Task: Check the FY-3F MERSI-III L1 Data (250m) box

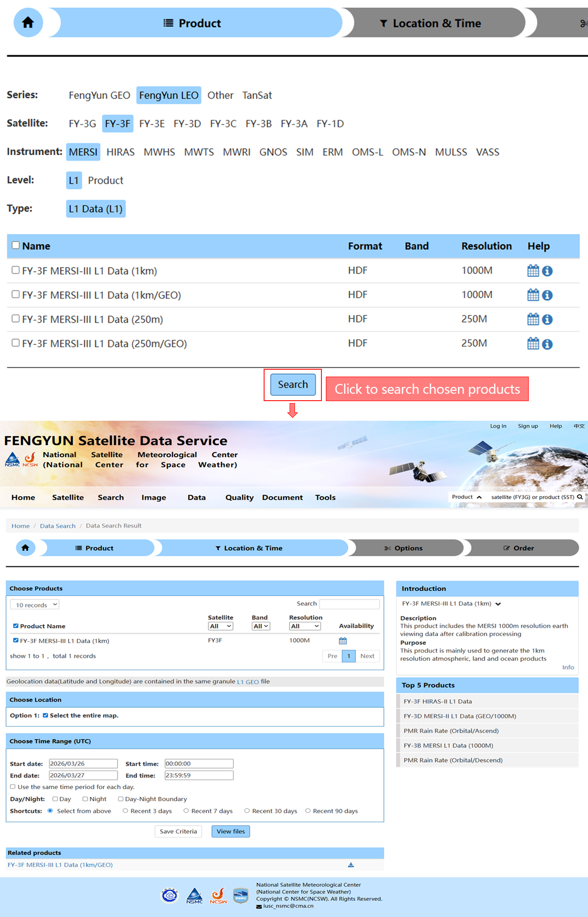Action: point(16,319)
